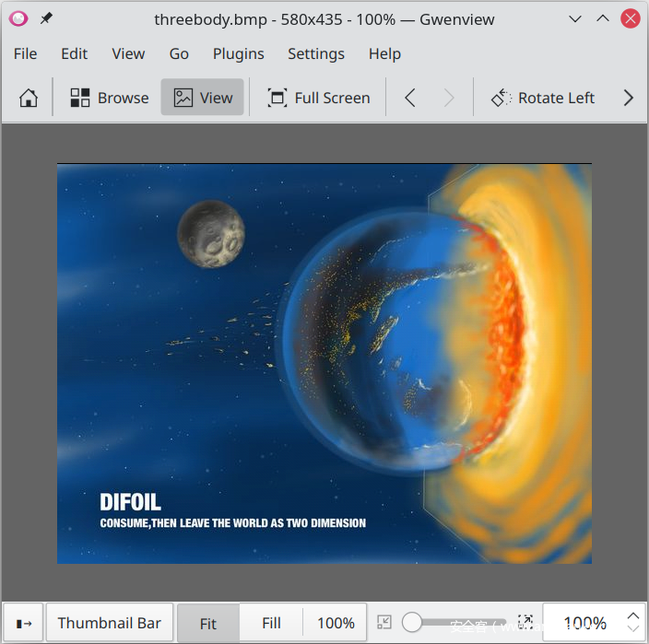Open the Plugins menu
The width and height of the screenshot is (649, 644).
pyautogui.click(x=238, y=53)
